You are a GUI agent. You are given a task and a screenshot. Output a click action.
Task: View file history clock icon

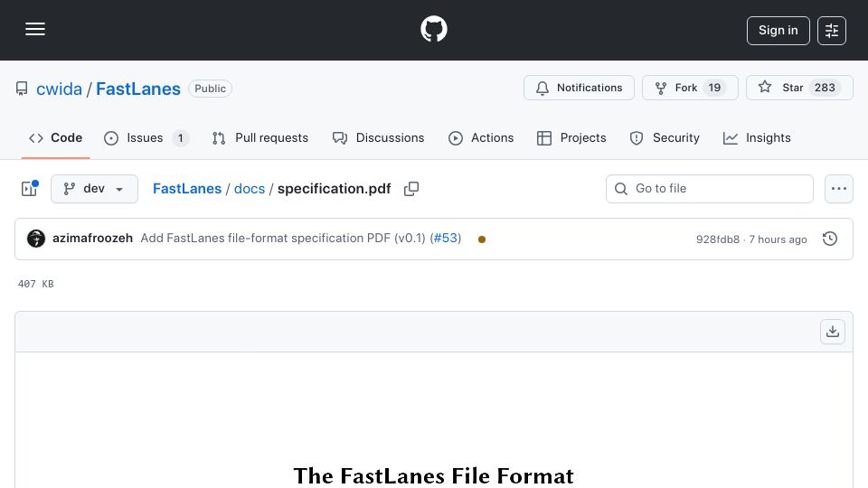pos(830,239)
